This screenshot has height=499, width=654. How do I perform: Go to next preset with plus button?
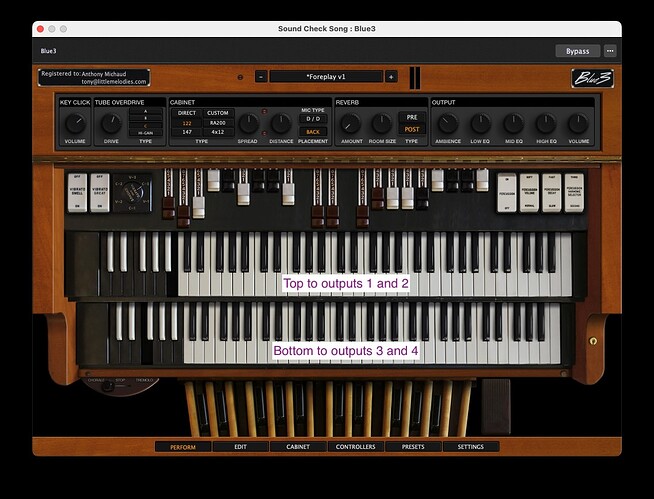click(391, 77)
